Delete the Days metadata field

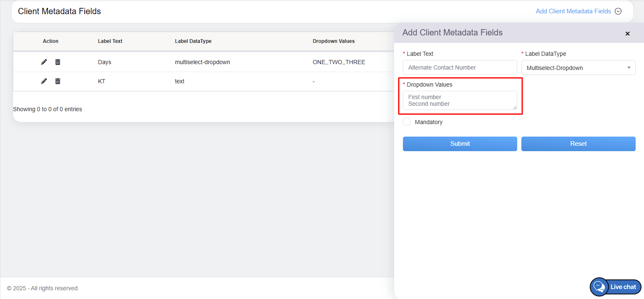coord(58,62)
